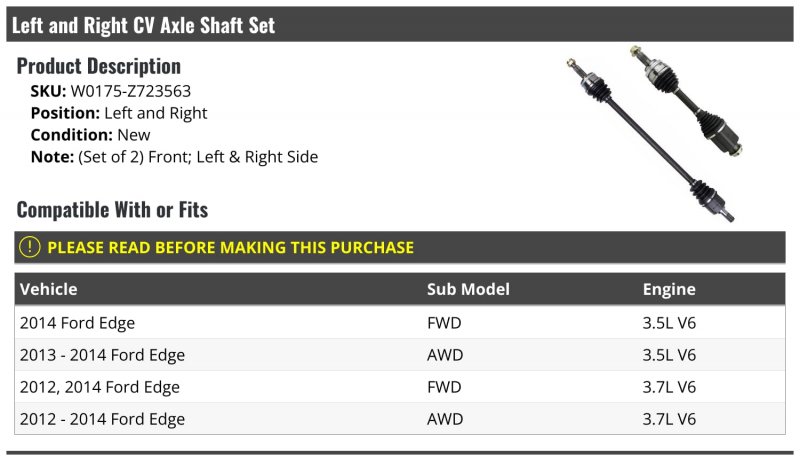Click the Compatible With or Fits heading
800x461 pixels.
click(112, 210)
